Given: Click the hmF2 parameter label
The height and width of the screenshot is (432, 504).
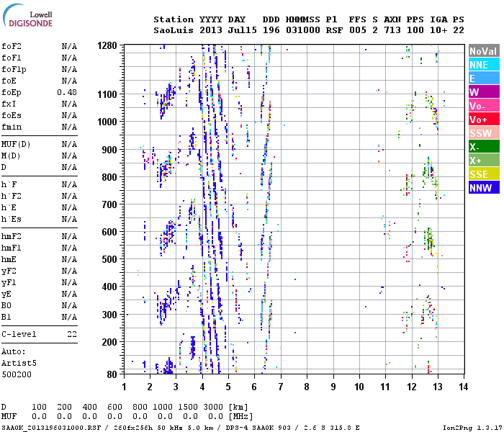Looking at the screenshot, I should click(x=12, y=237).
